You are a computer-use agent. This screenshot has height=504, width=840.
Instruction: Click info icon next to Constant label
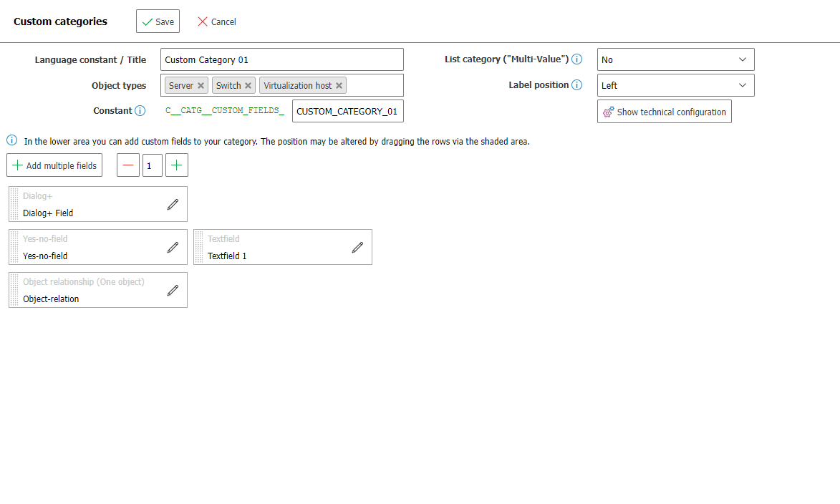140,111
